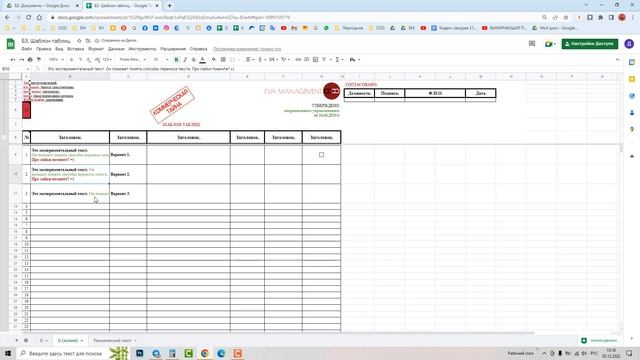This screenshot has width=640, height=360.
Task: Switch to the 0 (копия) sheet tab
Action: point(70,340)
